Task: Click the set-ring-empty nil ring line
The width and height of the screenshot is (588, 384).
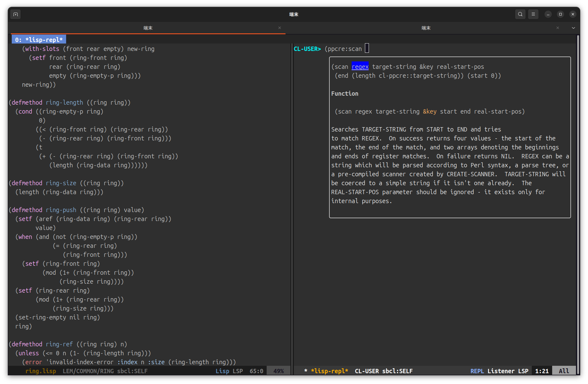Action: tap(57, 317)
